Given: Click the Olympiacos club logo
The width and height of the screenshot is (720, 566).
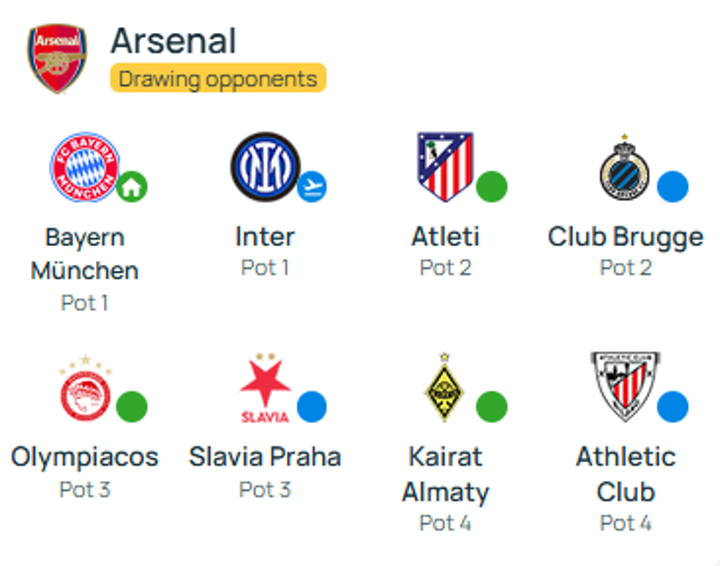Looking at the screenshot, I should coord(85,387).
